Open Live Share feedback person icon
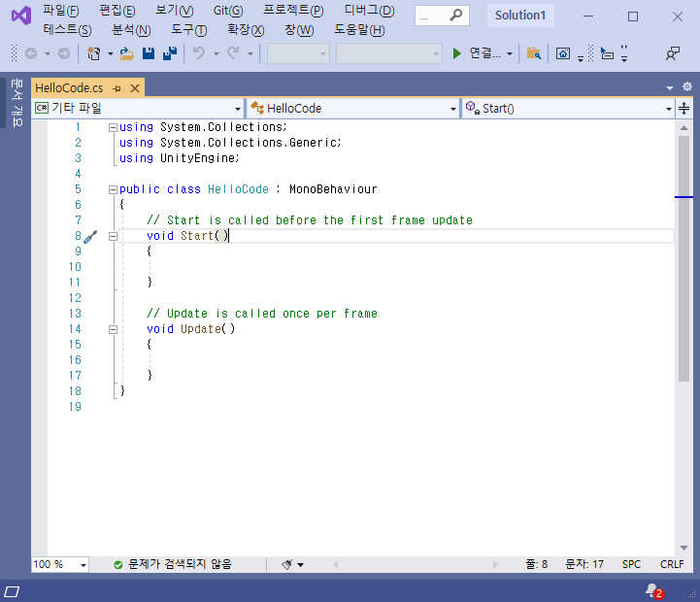 coord(672,53)
